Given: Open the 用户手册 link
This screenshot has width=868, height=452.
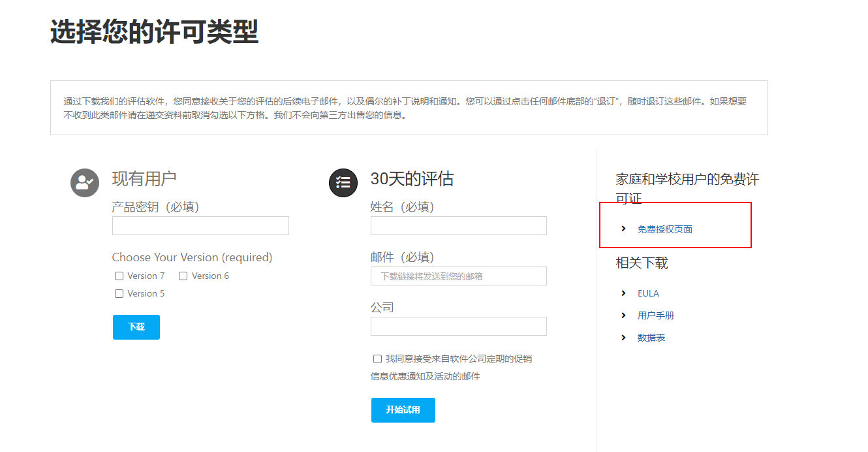Looking at the screenshot, I should click(x=656, y=315).
